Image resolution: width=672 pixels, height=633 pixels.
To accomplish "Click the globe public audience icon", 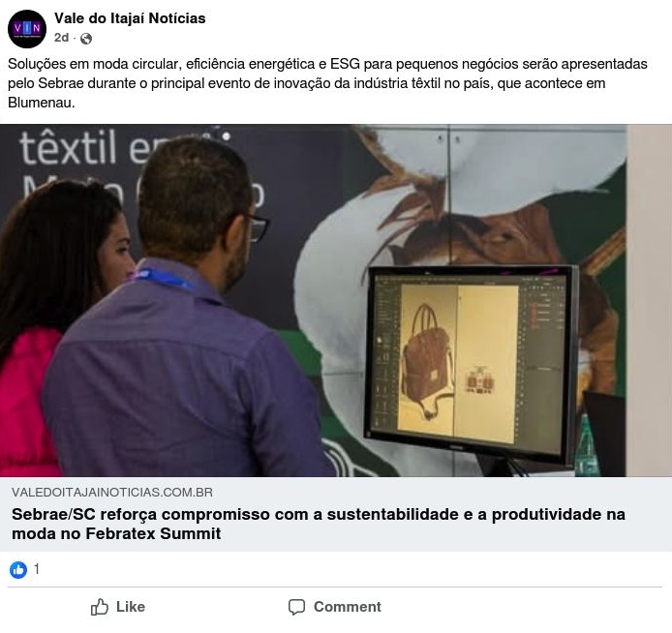I will 86,39.
